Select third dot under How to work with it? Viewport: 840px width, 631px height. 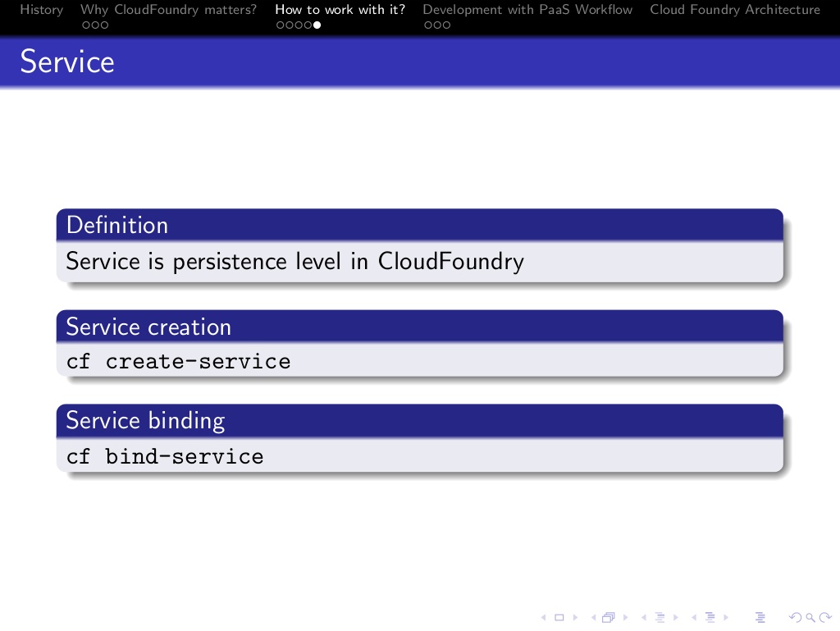[299, 25]
